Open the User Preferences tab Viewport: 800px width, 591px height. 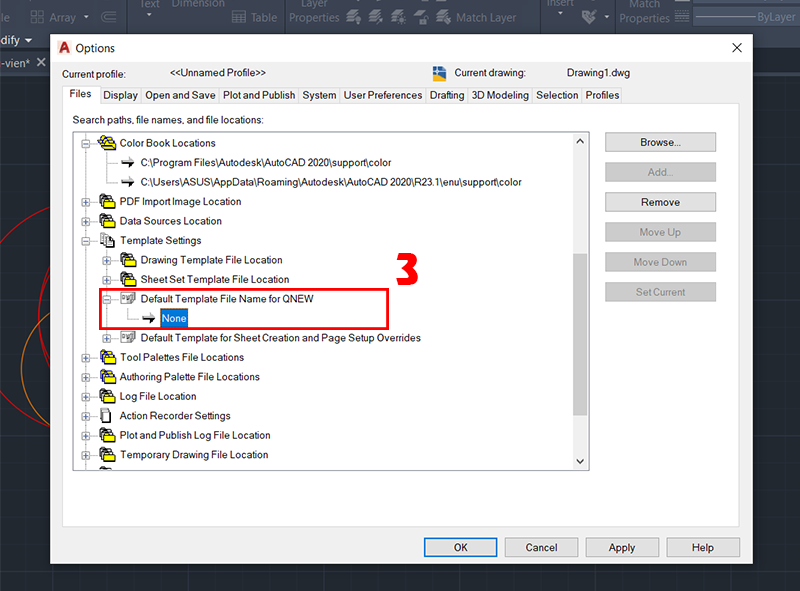[x=383, y=95]
